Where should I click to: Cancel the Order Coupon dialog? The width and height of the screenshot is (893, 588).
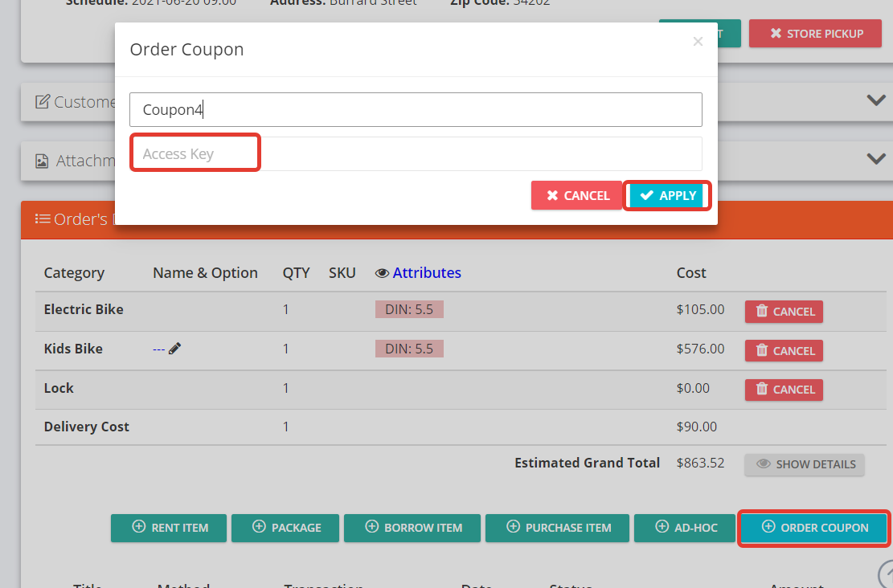click(576, 196)
